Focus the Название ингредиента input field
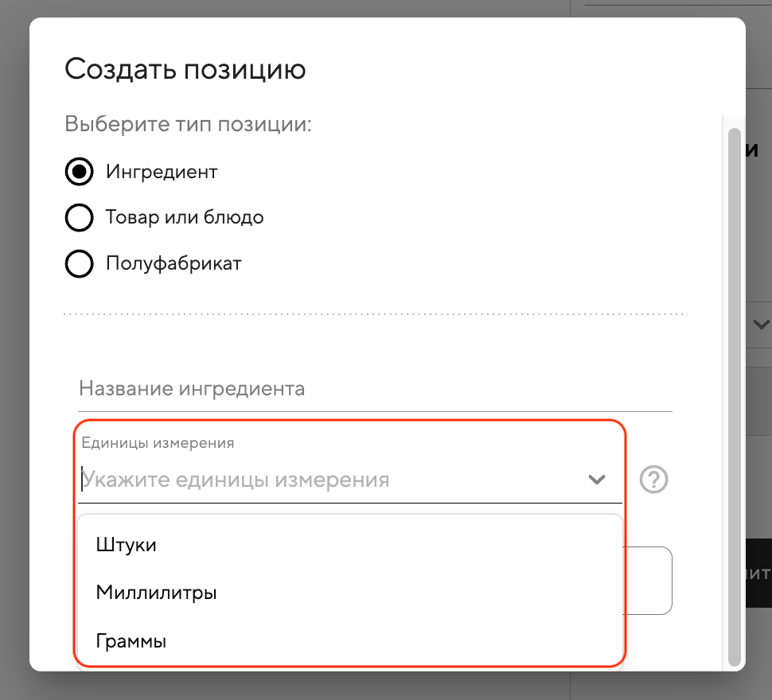This screenshot has width=772, height=700. [x=374, y=389]
